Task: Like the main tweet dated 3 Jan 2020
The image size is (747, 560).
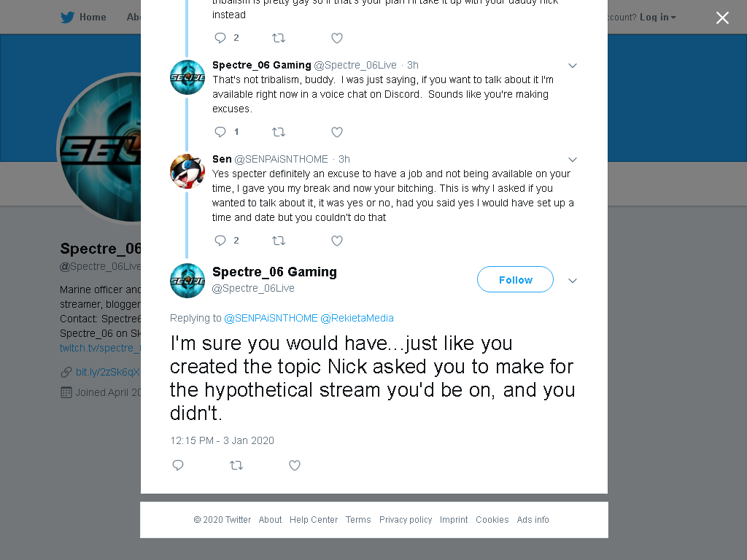Action: point(295,465)
